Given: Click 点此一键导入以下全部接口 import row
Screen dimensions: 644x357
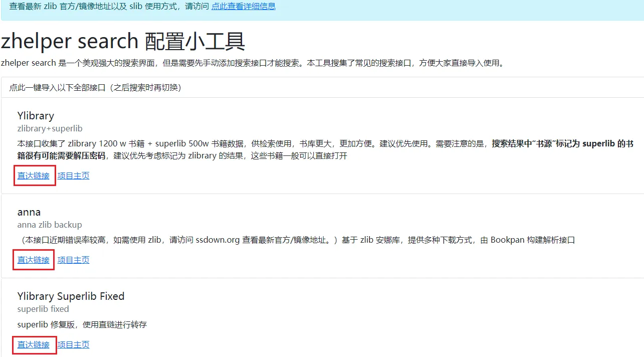Looking at the screenshot, I should coord(322,87).
